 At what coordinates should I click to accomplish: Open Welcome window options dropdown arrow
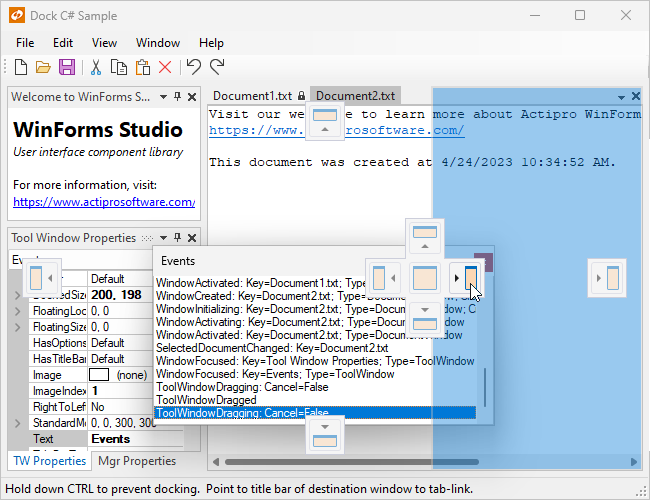tap(163, 97)
